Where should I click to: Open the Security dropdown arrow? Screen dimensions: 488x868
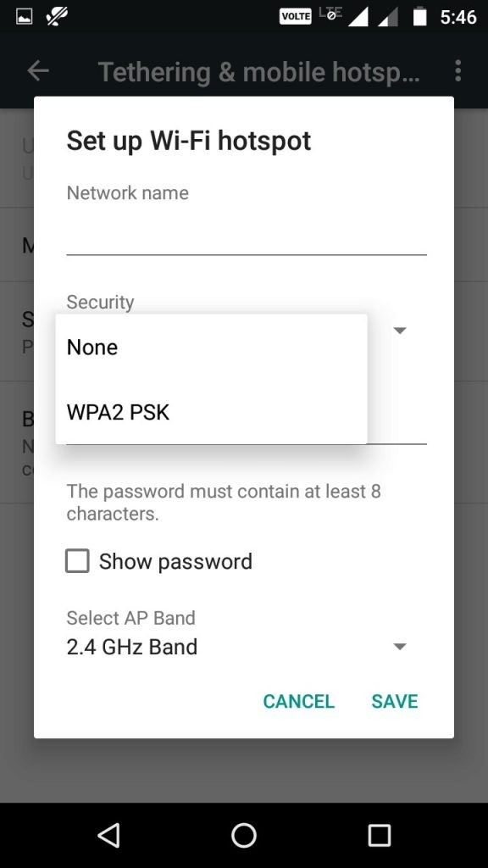click(399, 330)
